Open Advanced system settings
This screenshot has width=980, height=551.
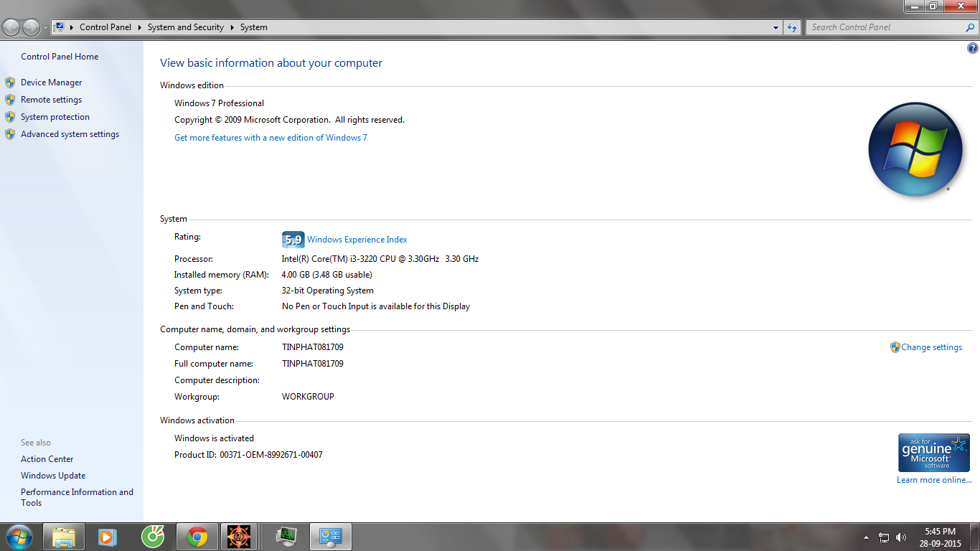coord(70,134)
